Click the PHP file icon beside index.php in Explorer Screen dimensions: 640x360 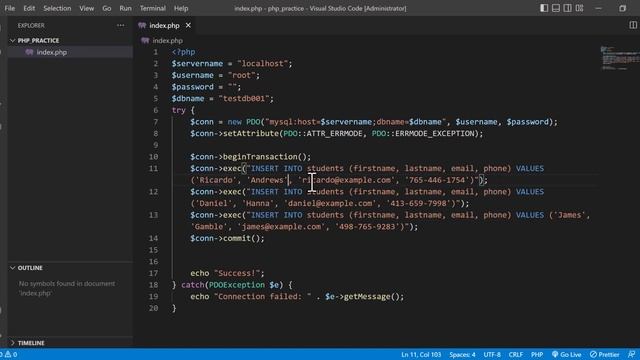(x=29, y=52)
